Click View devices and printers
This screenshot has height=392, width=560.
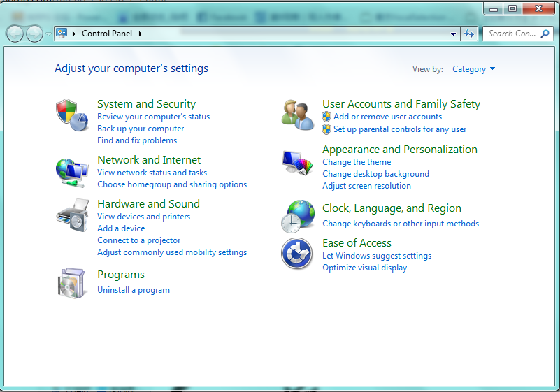click(x=144, y=217)
